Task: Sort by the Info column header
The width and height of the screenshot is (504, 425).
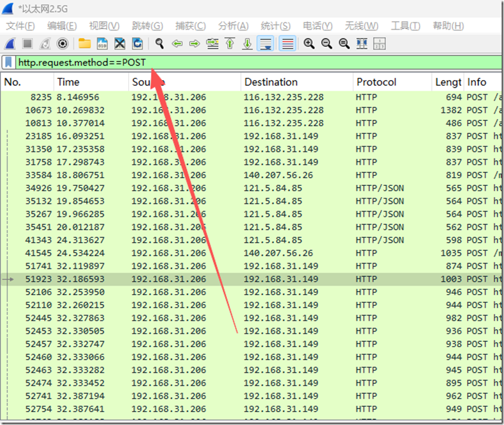Action: click(482, 82)
